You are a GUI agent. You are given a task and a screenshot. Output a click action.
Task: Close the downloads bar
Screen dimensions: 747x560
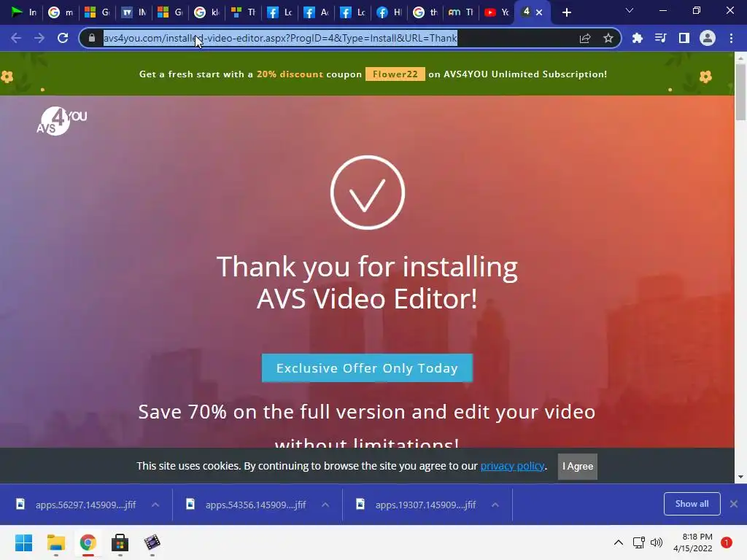tap(734, 504)
